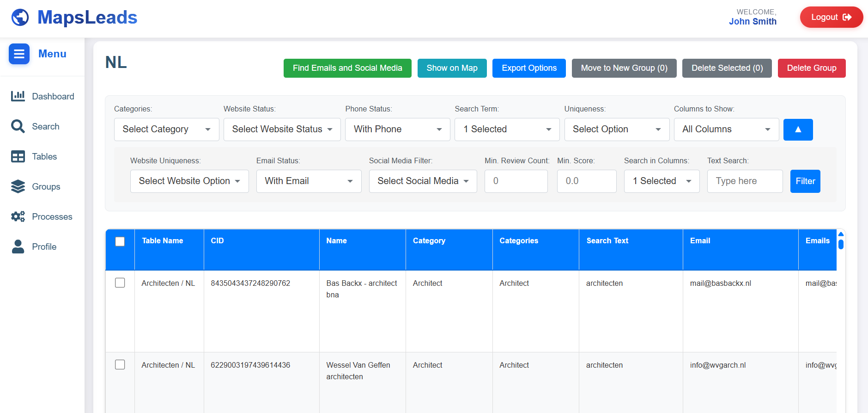
Task: Click the Dashboard chart icon
Action: tap(18, 96)
